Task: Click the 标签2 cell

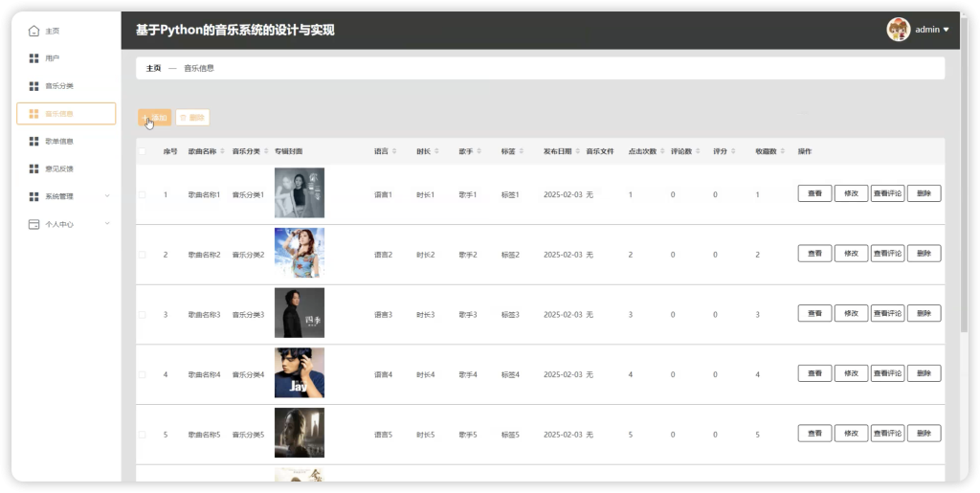Action: click(510, 255)
